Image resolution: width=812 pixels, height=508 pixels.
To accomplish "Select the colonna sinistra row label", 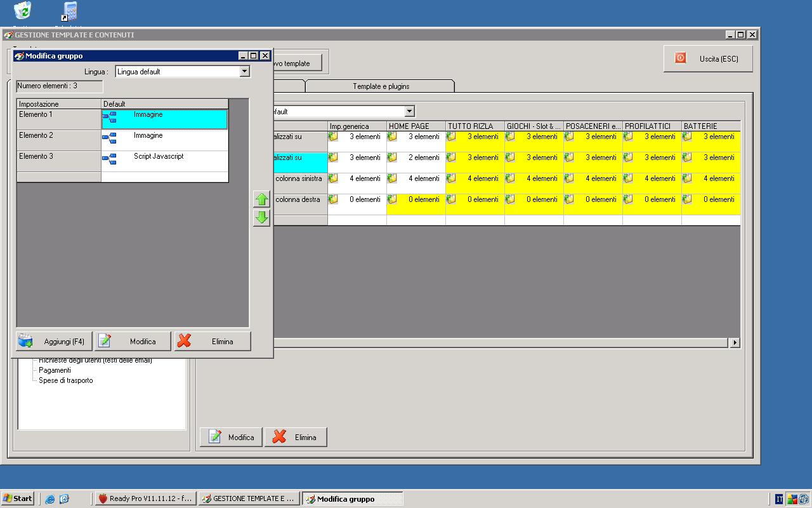I will click(299, 179).
